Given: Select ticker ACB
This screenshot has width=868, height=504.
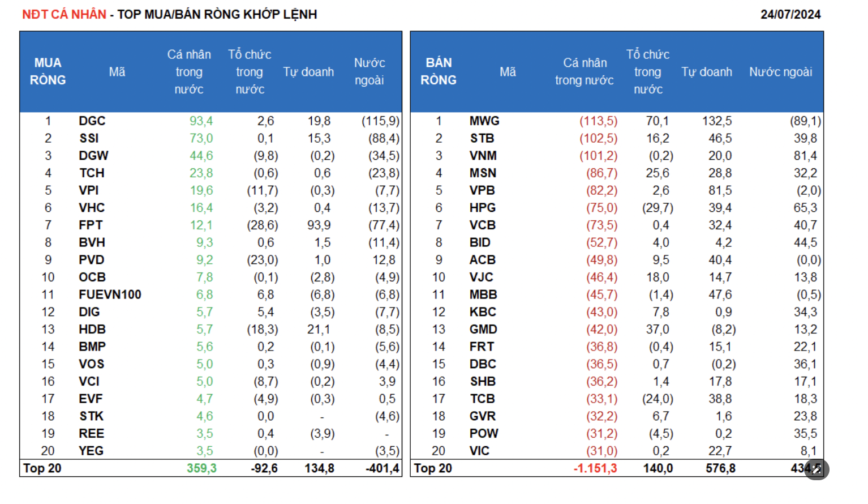Looking at the screenshot, I should [x=483, y=260].
